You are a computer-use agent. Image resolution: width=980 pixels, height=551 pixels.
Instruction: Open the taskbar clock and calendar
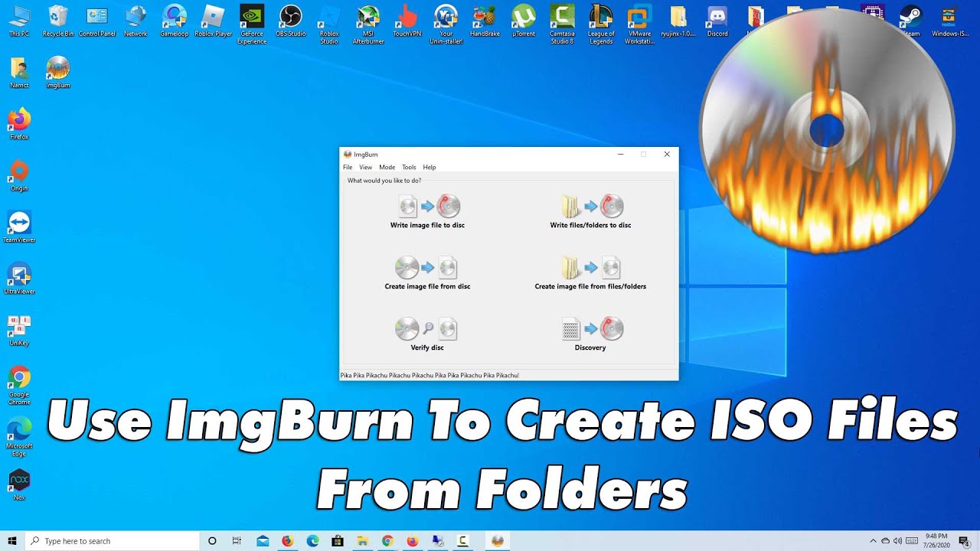coord(936,541)
